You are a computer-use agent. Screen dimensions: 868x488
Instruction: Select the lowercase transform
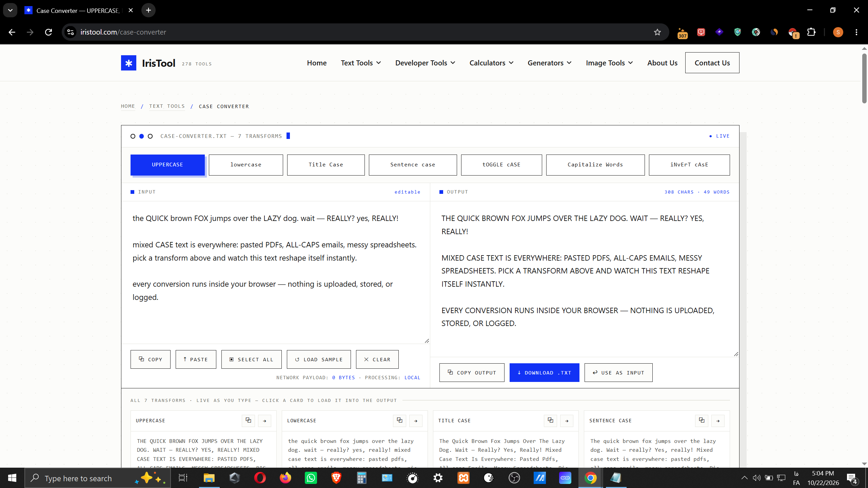click(246, 165)
